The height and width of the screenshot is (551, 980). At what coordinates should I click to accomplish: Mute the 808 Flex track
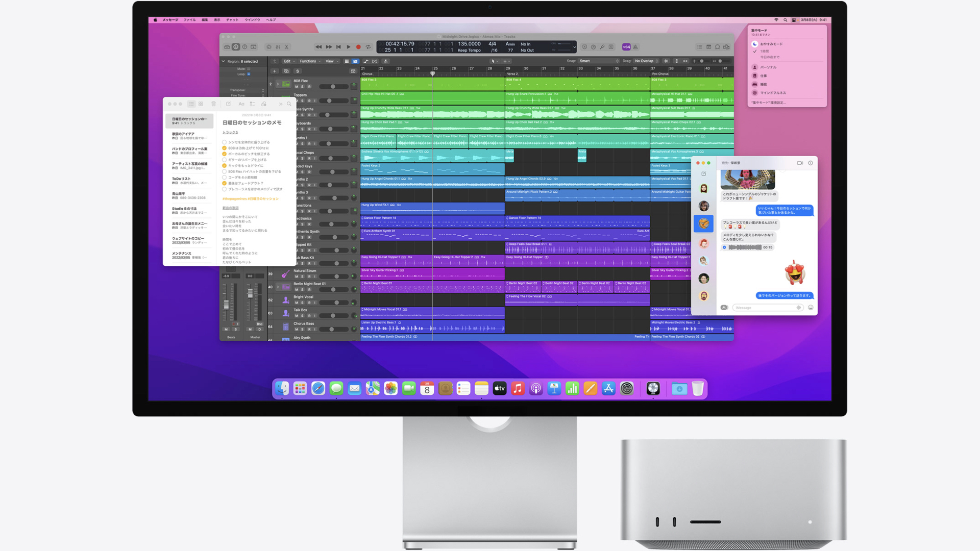296,87
